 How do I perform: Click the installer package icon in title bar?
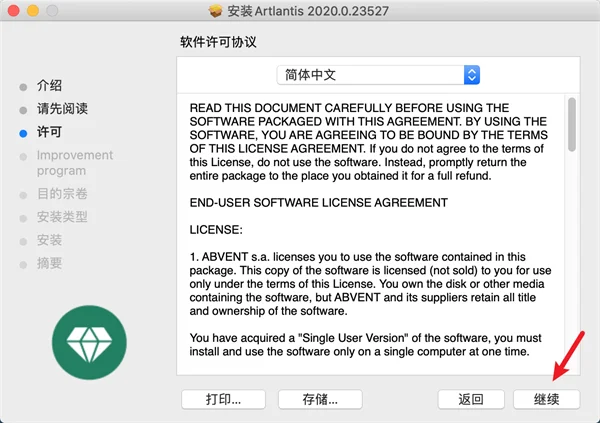pos(215,11)
